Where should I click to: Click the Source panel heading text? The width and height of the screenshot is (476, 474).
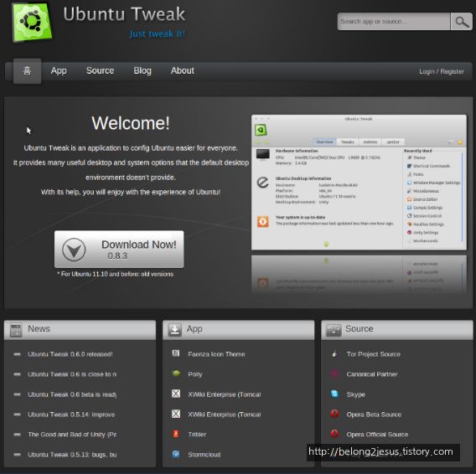tap(360, 328)
